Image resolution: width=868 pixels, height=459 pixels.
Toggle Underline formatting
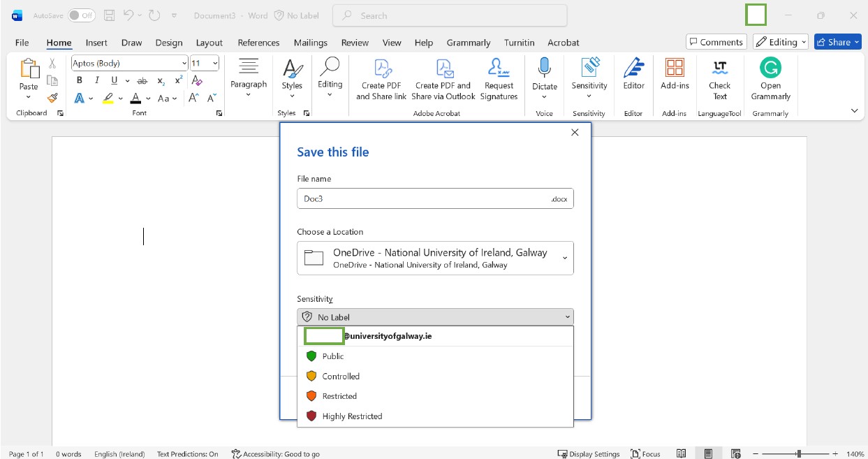pos(115,80)
